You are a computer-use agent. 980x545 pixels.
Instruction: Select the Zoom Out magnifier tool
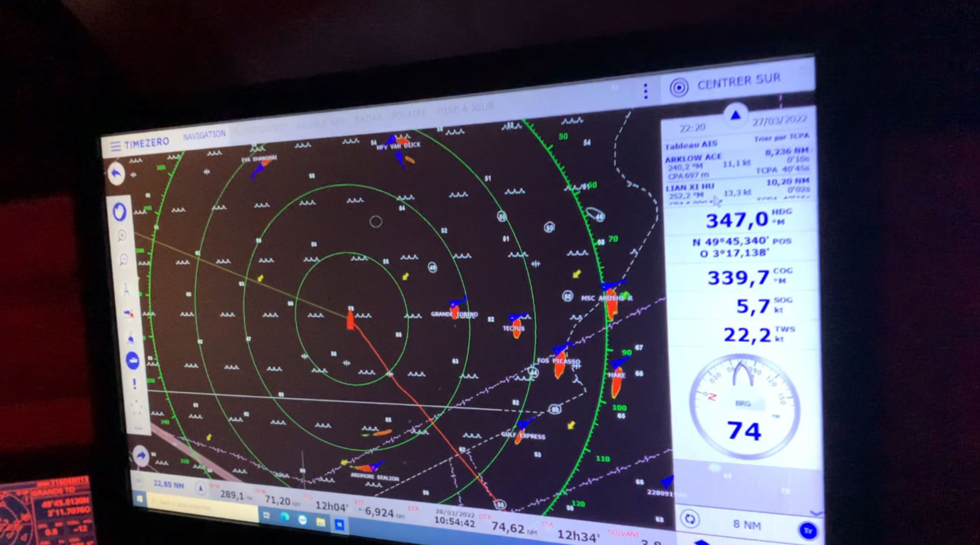(123, 260)
